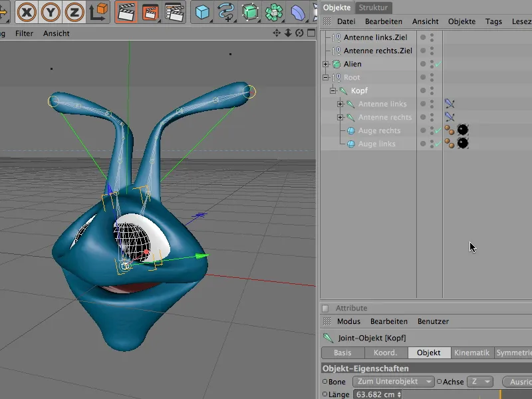Select the black material tag on Auge links
This screenshot has width=532, height=399.
tap(463, 143)
